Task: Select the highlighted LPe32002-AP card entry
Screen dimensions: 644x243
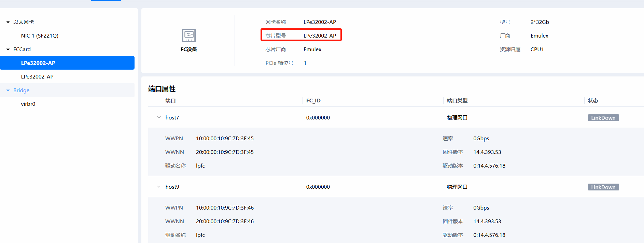Action: pos(38,63)
